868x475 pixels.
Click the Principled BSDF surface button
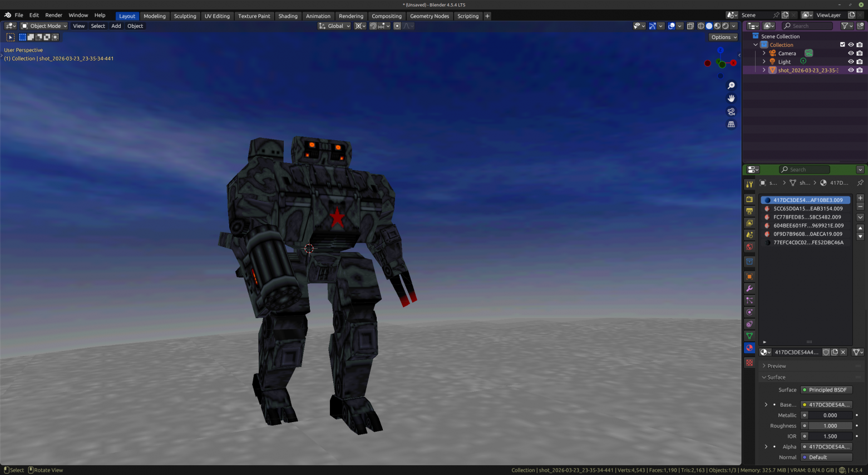coord(826,390)
